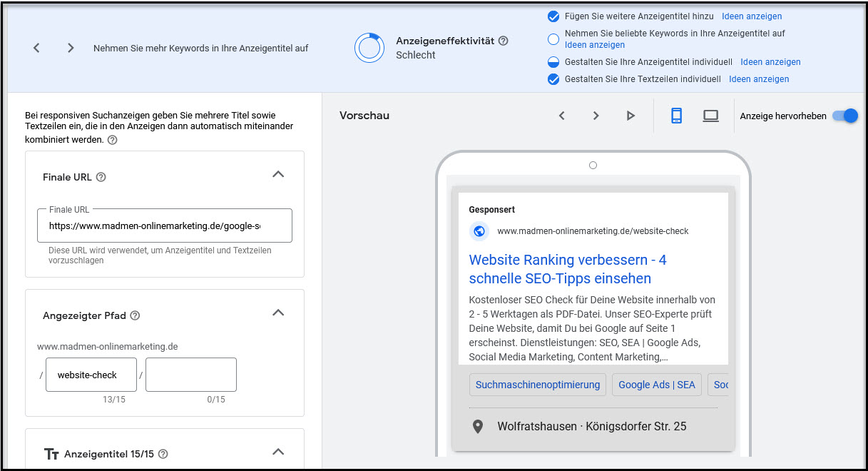Click the 'website-check' path field
The width and height of the screenshot is (868, 471).
91,375
